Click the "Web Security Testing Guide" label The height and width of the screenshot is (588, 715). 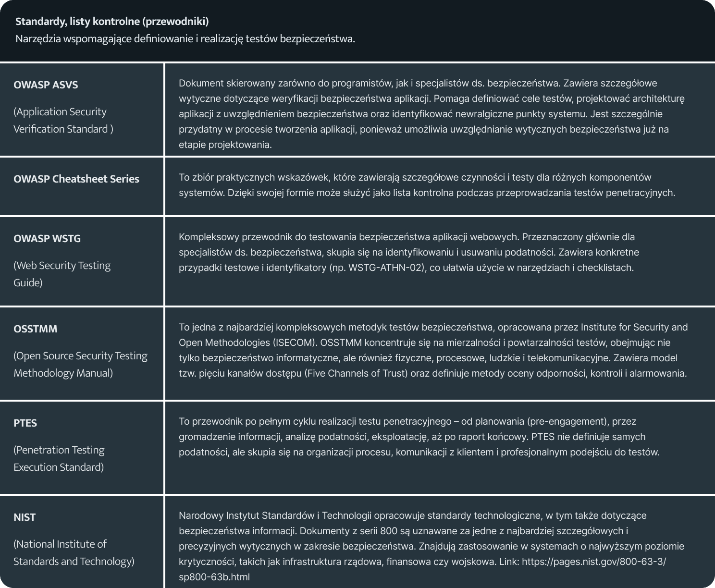[62, 274]
